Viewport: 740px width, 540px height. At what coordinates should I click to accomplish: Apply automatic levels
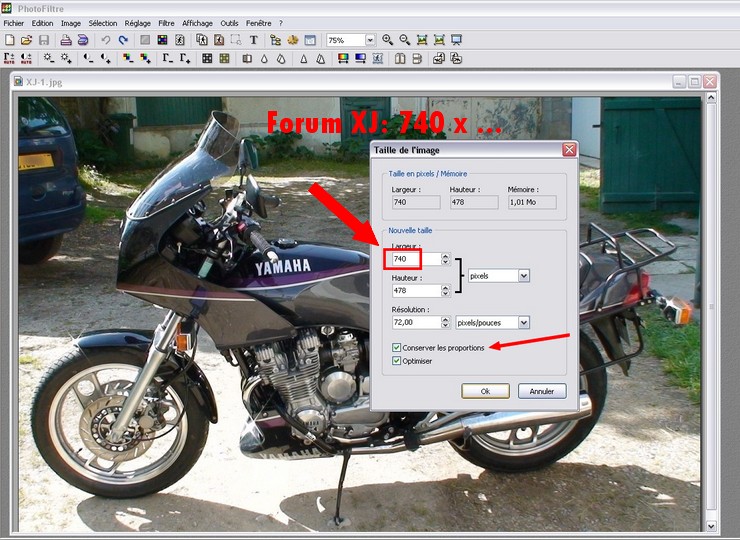9,59
